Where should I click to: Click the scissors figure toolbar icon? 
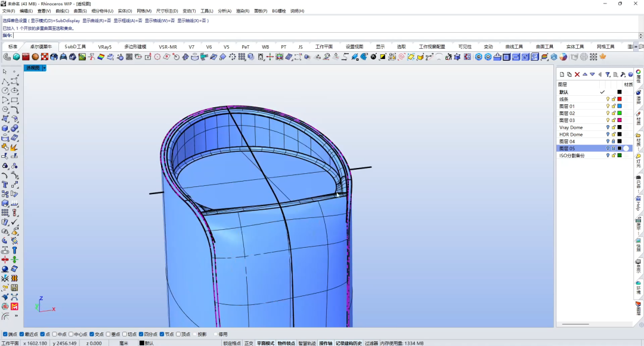pos(92,57)
